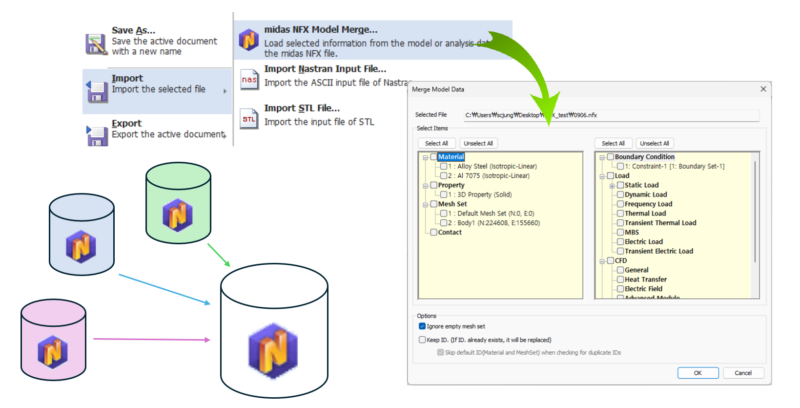Collapse the Load tree node
Viewport: 800px width, 408px height.
602,176
